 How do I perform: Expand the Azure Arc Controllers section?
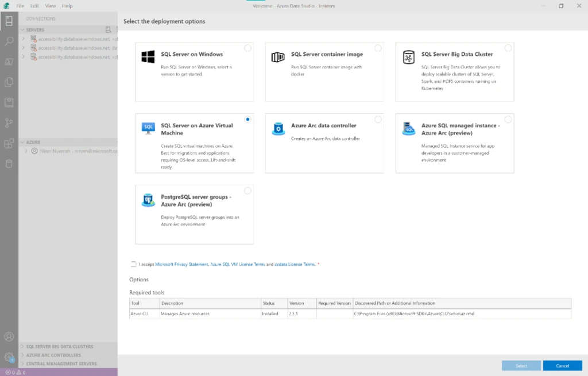(53, 355)
